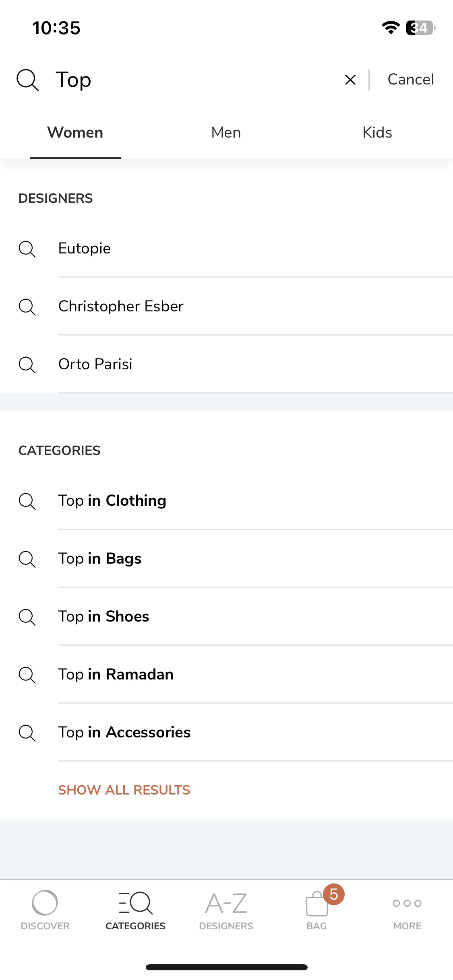Open the A-Z Designers icon
Viewport: 453px width, 980px height.
coord(226,904)
